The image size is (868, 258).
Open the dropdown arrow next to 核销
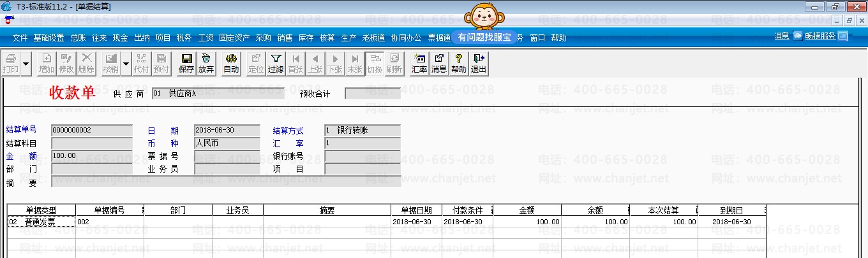point(126,63)
